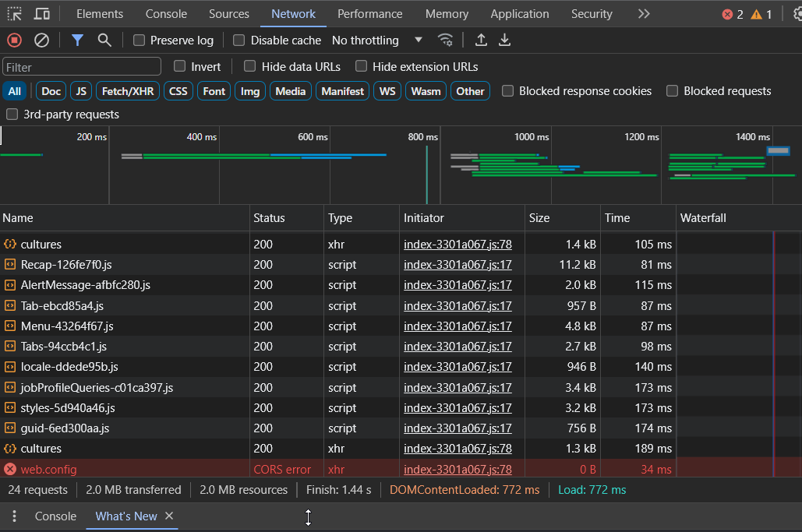This screenshot has width=802, height=532.
Task: Check Blocked requests
Action: pyautogui.click(x=672, y=91)
